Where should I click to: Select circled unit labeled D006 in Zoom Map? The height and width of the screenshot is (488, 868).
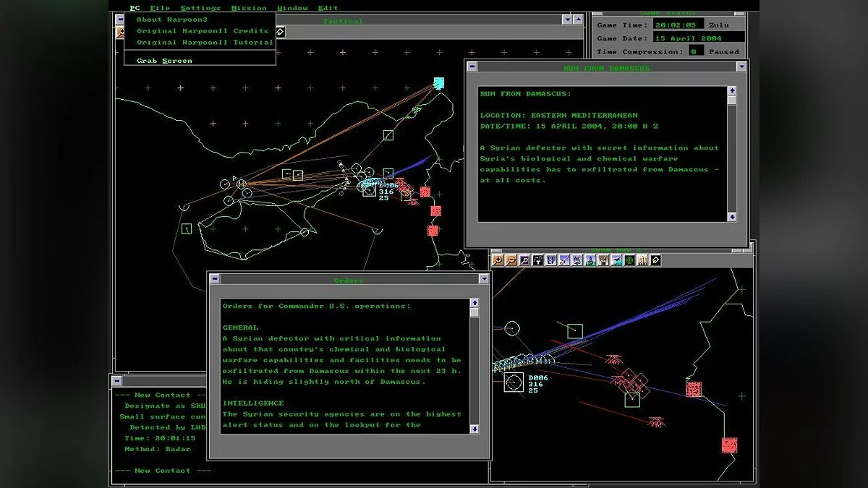tap(513, 383)
